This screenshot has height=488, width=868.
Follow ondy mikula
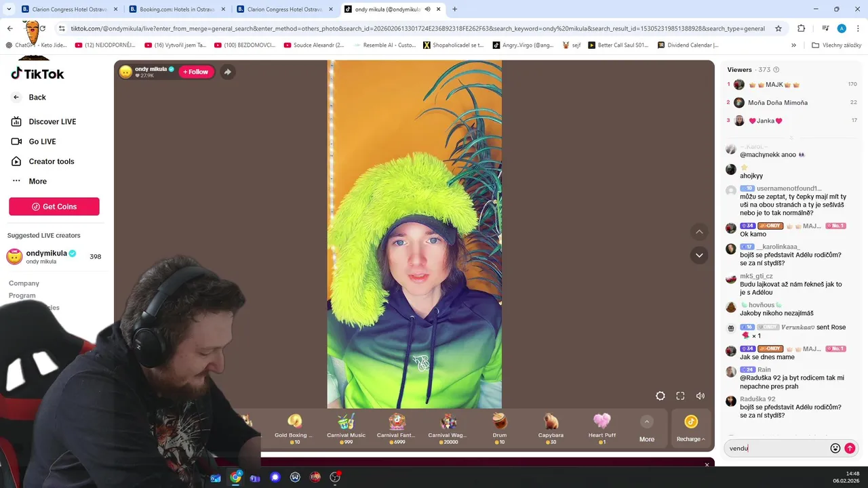click(196, 72)
